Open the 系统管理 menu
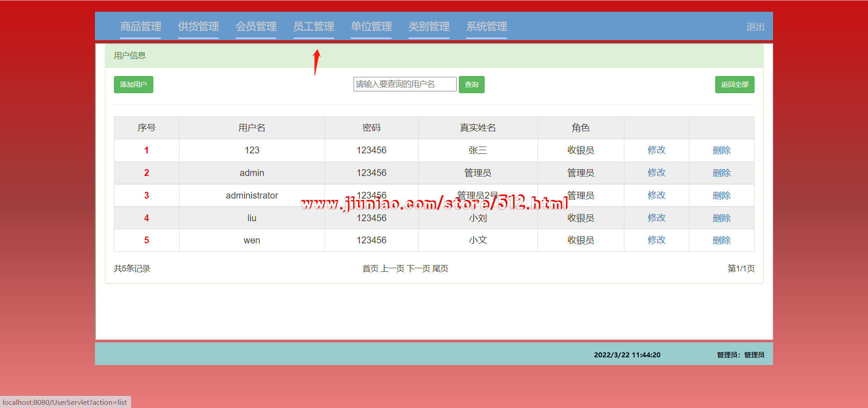 486,27
